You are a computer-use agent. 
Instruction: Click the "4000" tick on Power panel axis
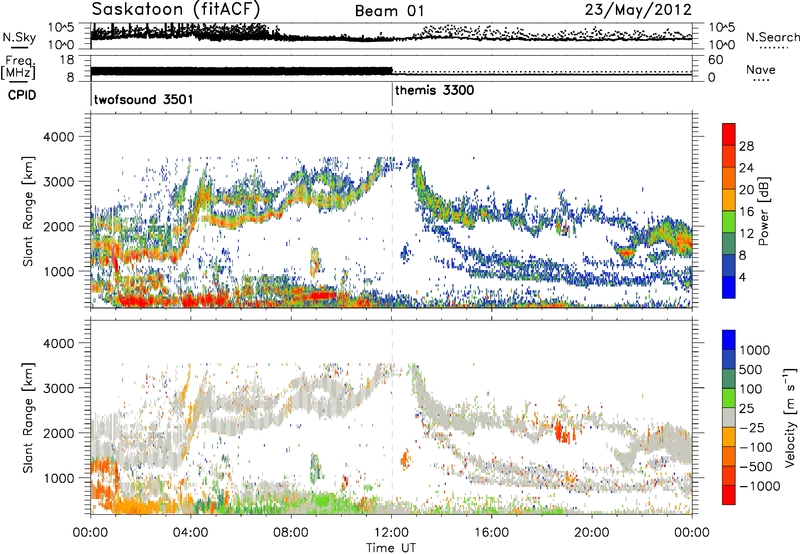59,137
